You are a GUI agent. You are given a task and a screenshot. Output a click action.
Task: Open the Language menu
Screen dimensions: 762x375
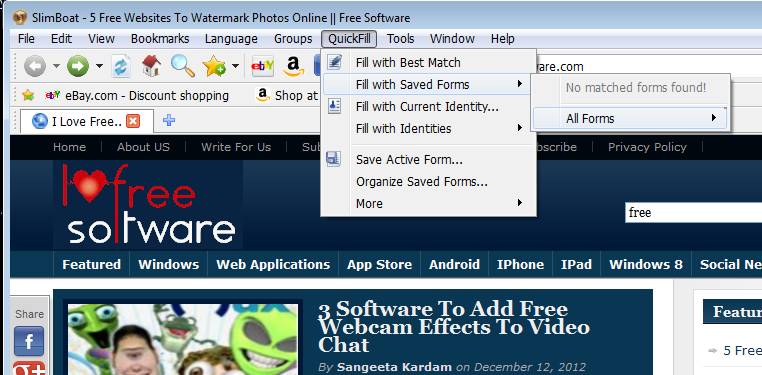[231, 38]
